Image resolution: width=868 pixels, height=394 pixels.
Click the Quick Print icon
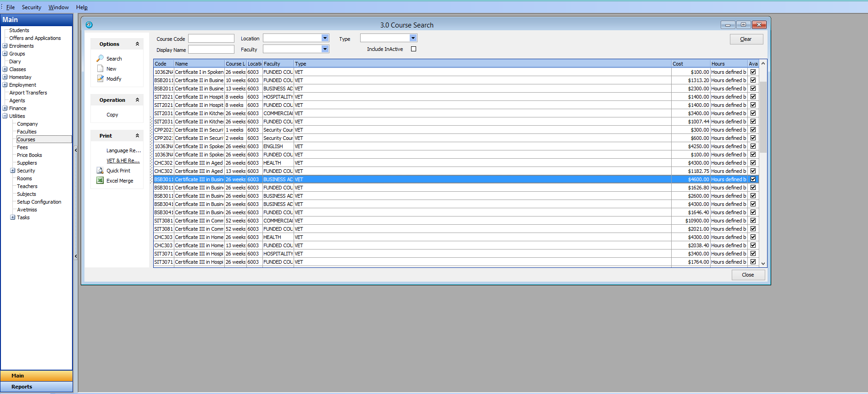click(100, 171)
